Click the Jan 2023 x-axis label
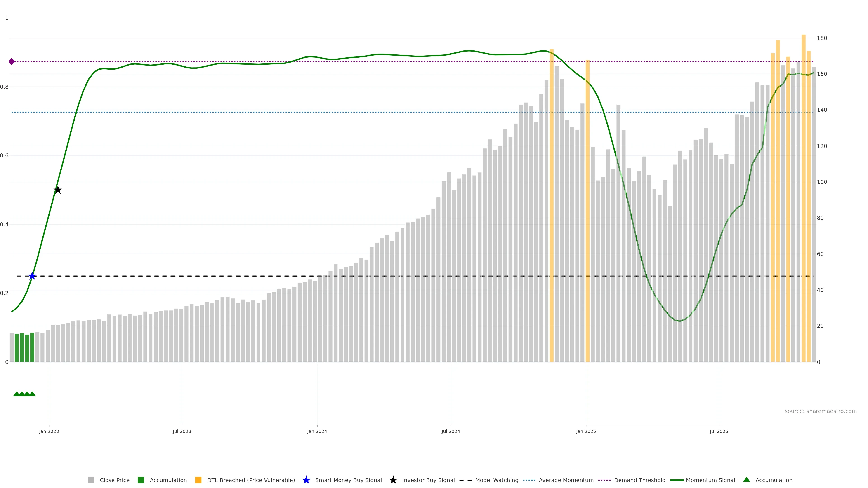This screenshot has width=868, height=488. tap(49, 431)
